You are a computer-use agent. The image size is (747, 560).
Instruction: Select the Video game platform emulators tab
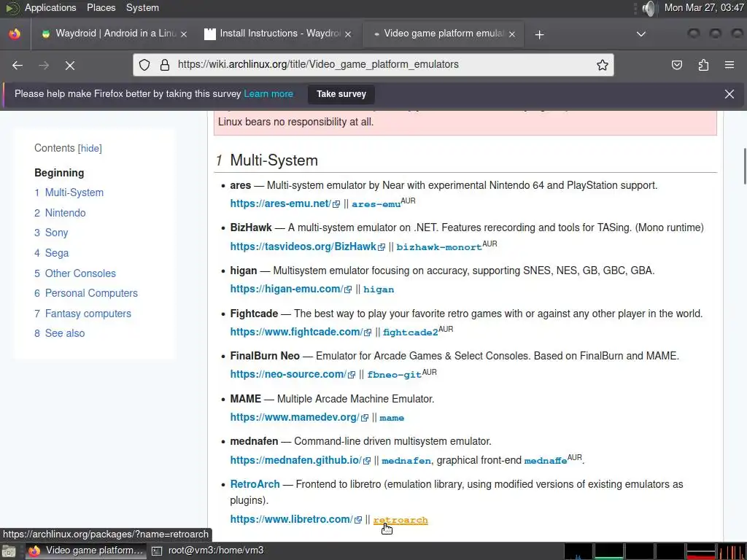click(x=443, y=34)
